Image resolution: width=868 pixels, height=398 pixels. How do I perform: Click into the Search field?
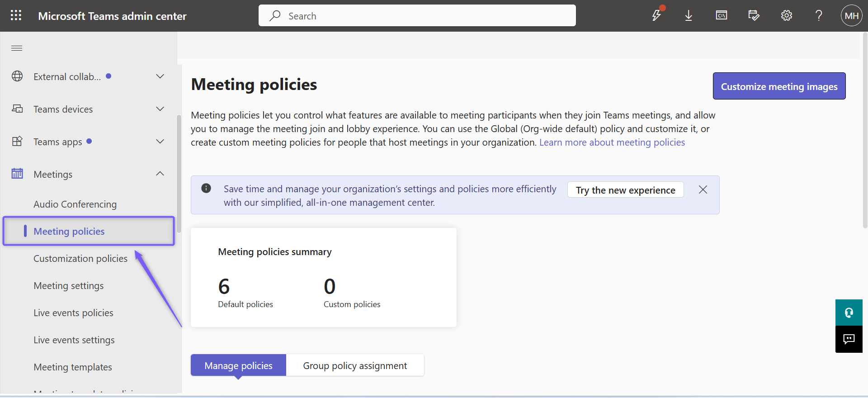click(417, 16)
